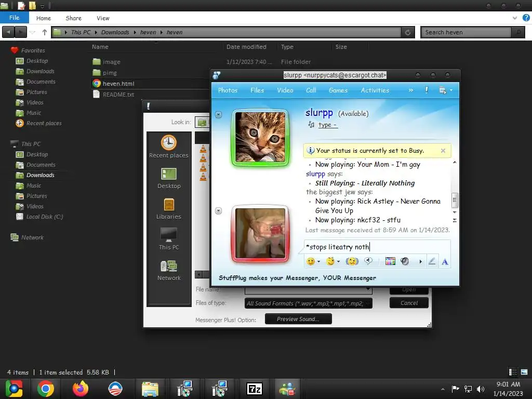Switch to handwriting pen mode
This screenshot has height=399, width=532.
432,261
